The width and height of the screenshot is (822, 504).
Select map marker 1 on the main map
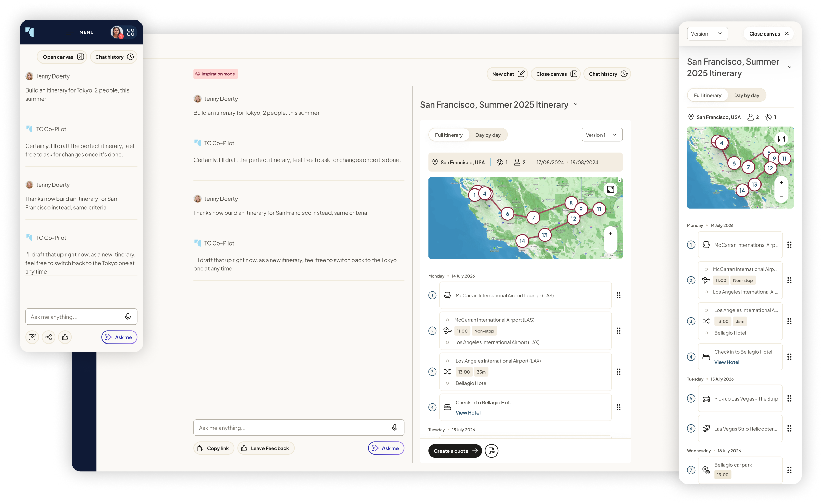point(474,195)
